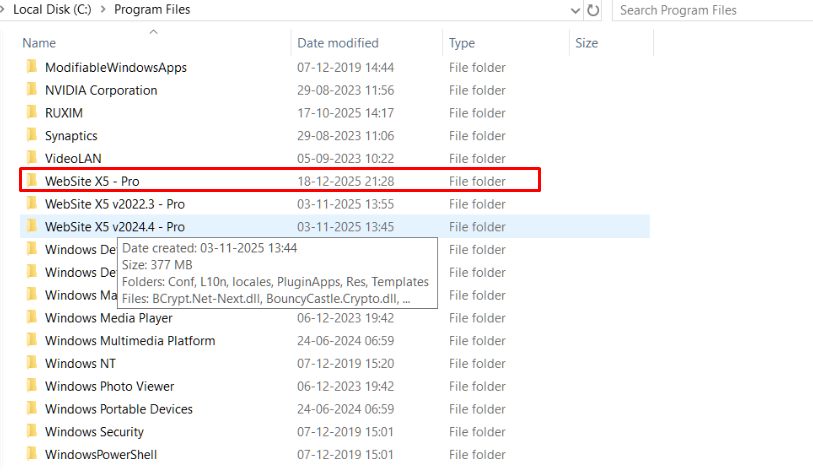Sort by Date modified column header
Screen dimensions: 813x472
point(338,43)
